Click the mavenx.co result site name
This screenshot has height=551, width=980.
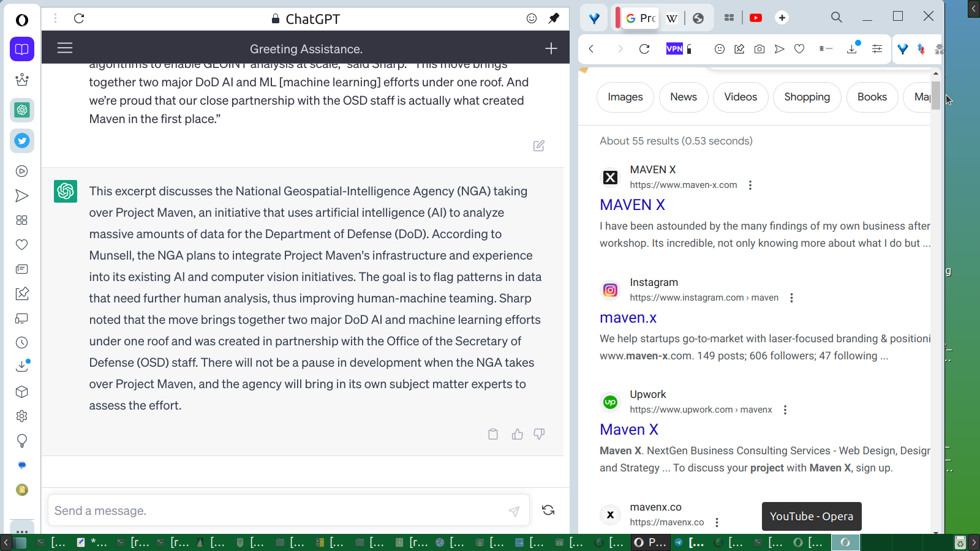(x=655, y=507)
